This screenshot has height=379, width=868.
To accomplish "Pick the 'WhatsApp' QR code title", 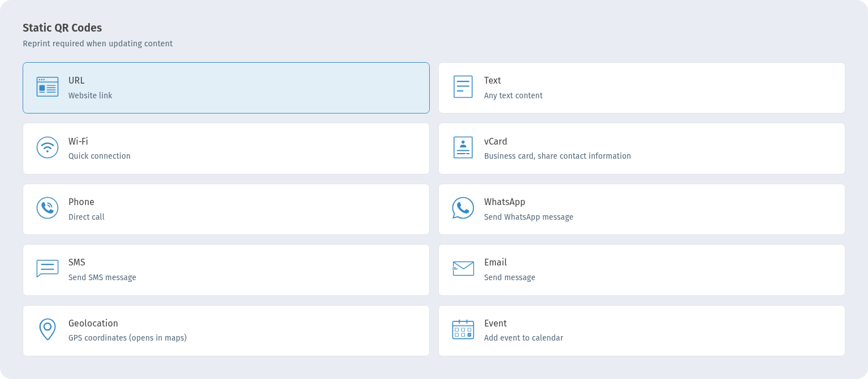I will pos(504,202).
